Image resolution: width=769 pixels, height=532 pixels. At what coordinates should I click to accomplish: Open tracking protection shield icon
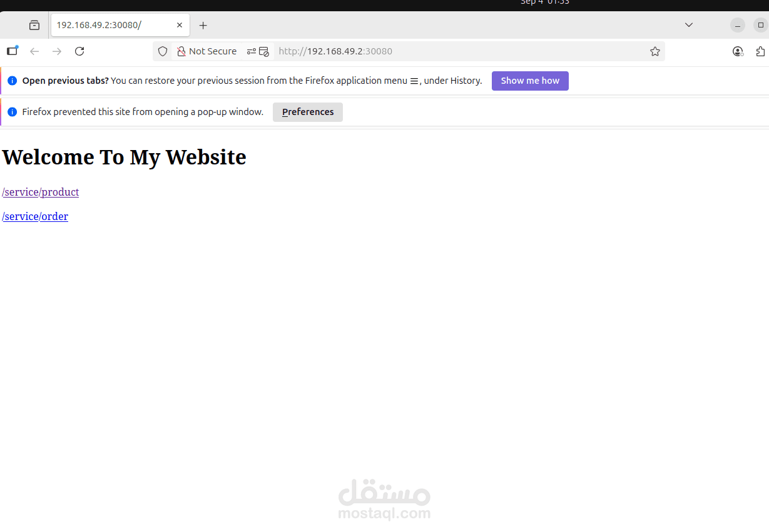(x=163, y=51)
